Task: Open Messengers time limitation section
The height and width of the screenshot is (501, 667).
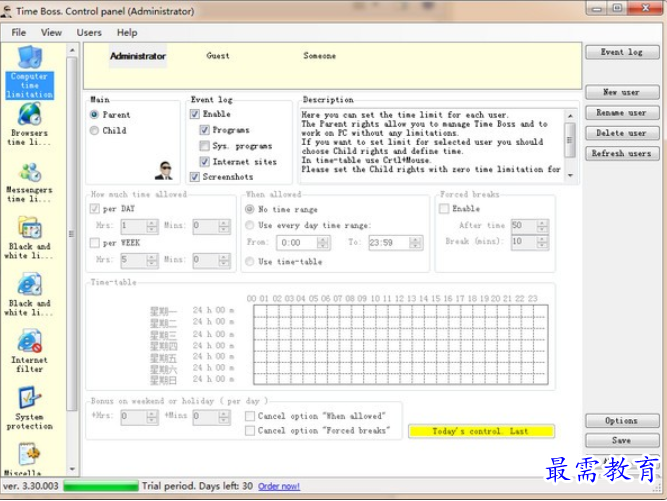Action: 29,182
